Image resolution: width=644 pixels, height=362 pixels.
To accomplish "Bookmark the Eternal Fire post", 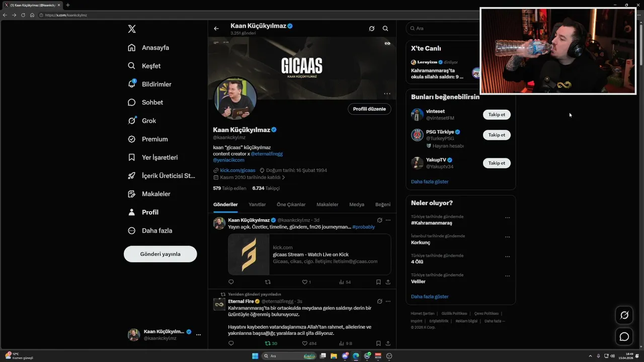I will [x=378, y=343].
